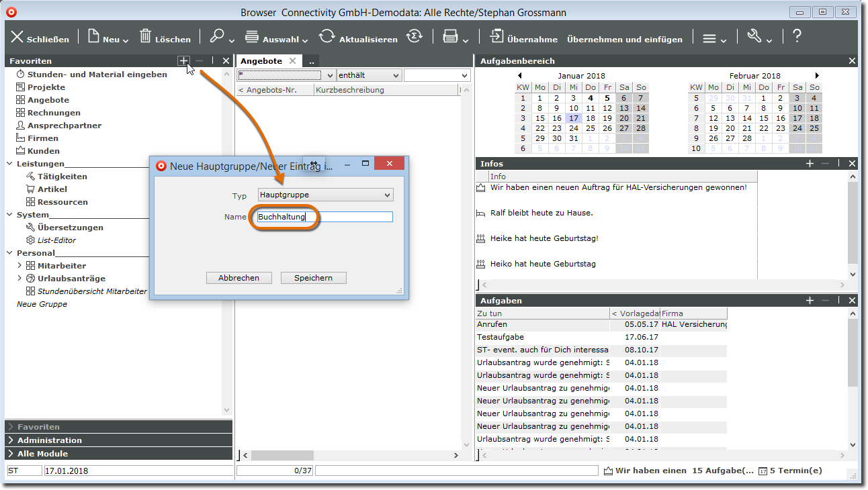Open the 'enthält' filter dropdown

369,76
